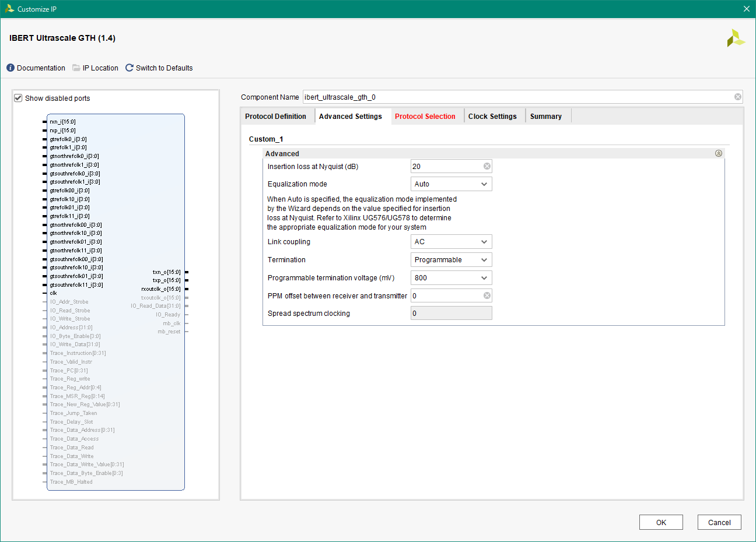The height and width of the screenshot is (542, 756).
Task: Clear the Component Name field with its X icon
Action: coord(738,97)
